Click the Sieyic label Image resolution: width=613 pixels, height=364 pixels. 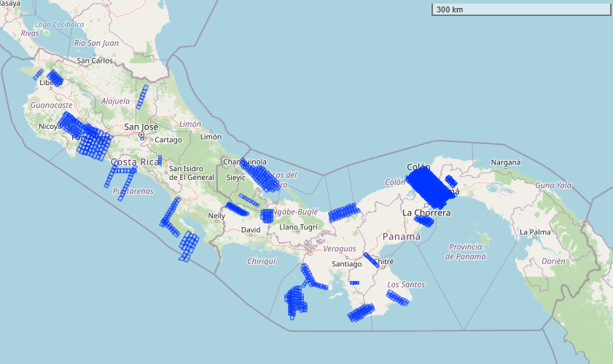(x=235, y=178)
